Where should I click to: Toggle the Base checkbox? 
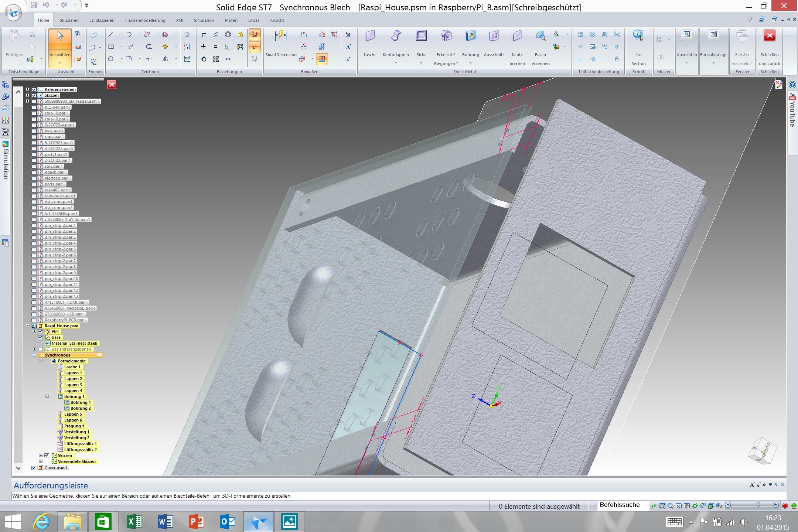click(x=41, y=337)
